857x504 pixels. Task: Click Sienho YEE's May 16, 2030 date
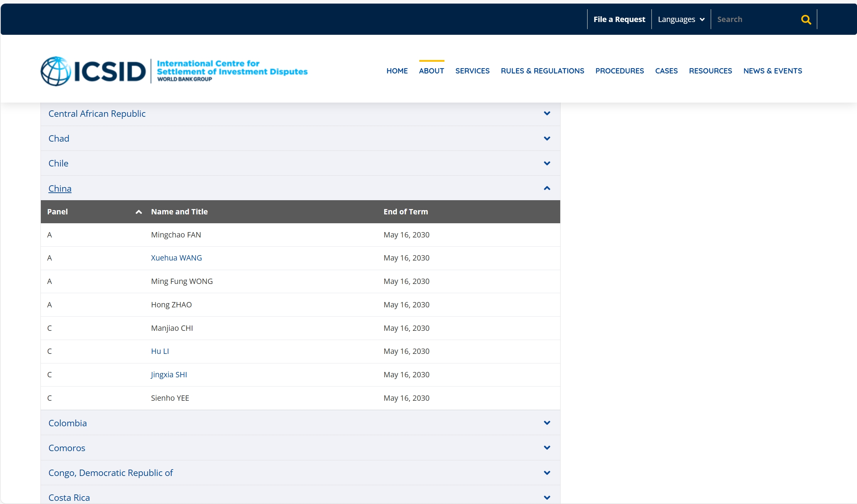pyautogui.click(x=406, y=398)
